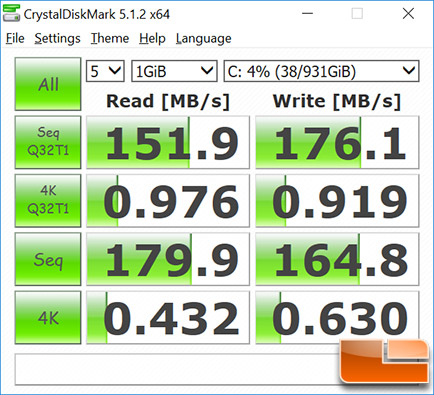This screenshot has width=434, height=395.
Task: Run the 4K test button
Action: [48, 318]
